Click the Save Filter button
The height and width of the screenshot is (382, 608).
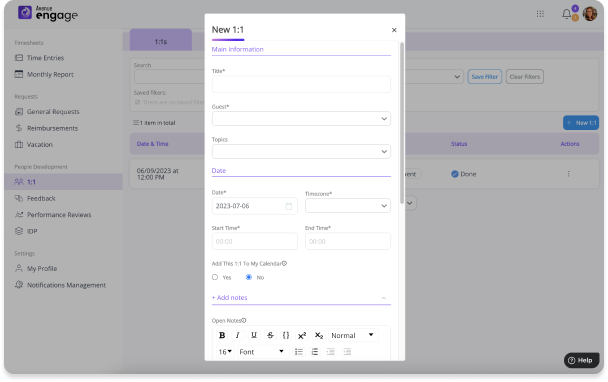[485, 76]
